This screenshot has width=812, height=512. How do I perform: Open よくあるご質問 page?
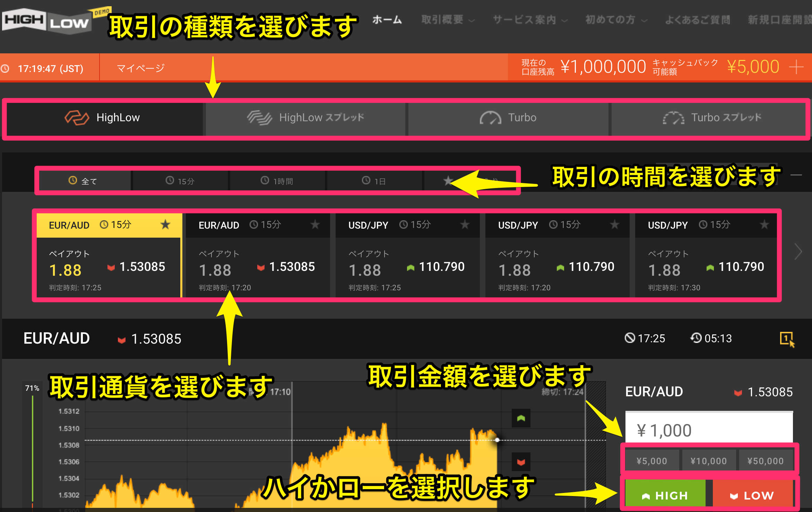pos(698,20)
